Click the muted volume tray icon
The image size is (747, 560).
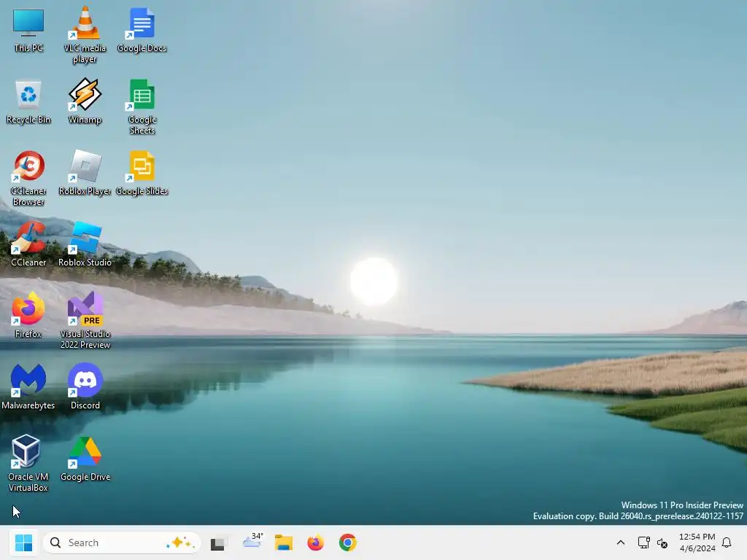point(662,542)
